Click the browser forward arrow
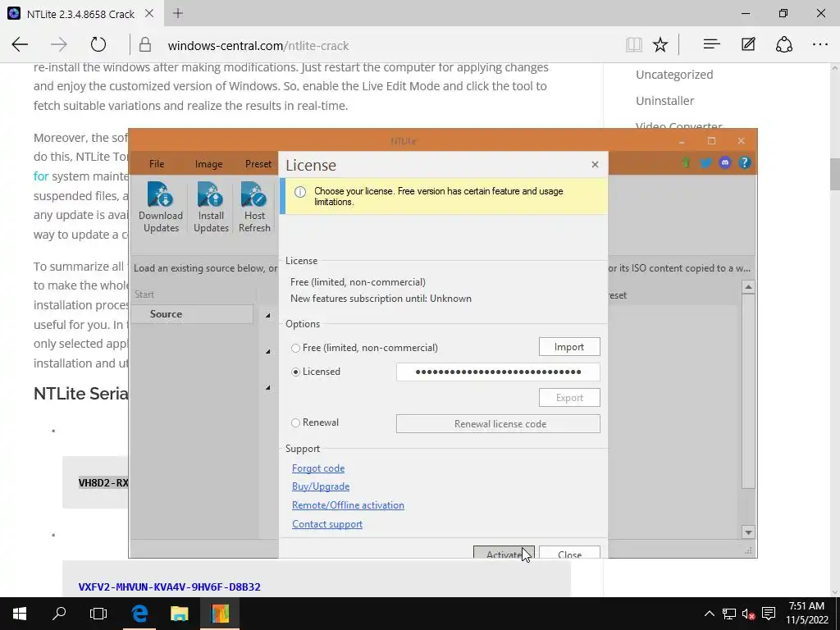The width and height of the screenshot is (840, 630). pos(59,44)
